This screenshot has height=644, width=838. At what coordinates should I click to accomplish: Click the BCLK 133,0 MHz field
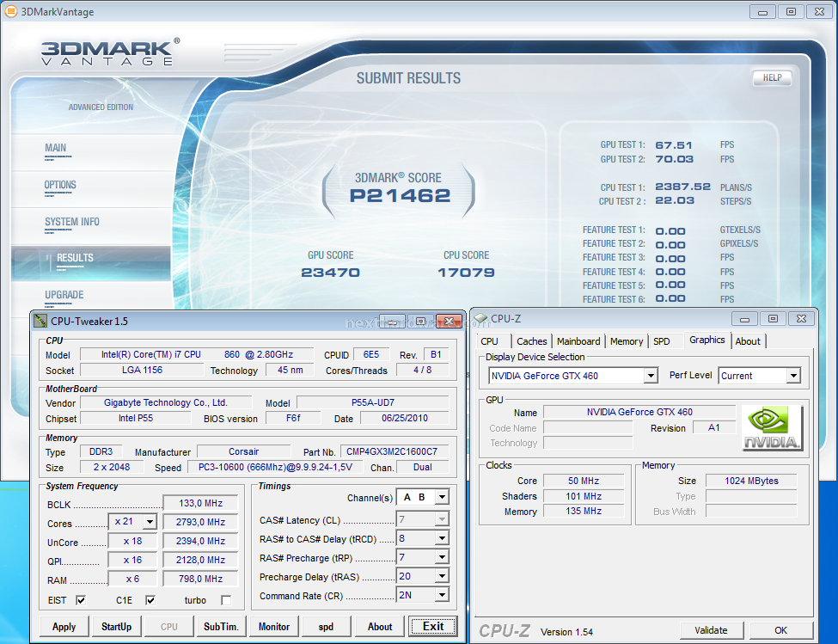[200, 504]
